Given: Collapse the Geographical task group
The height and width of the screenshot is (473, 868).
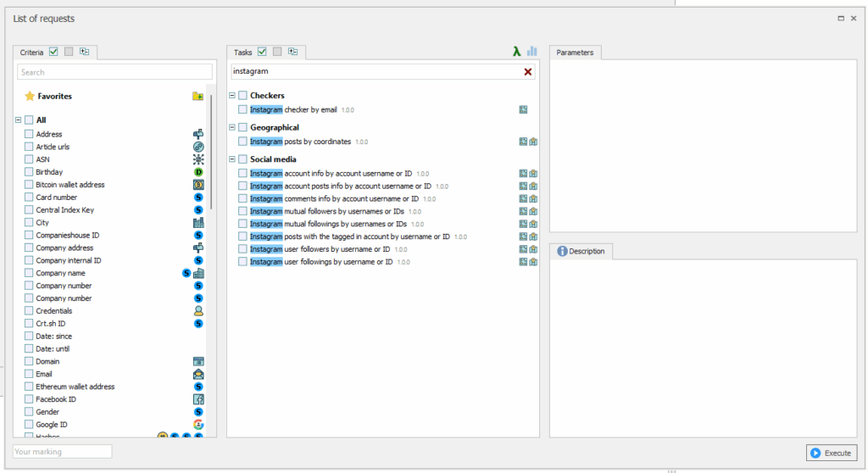Looking at the screenshot, I should coord(232,127).
